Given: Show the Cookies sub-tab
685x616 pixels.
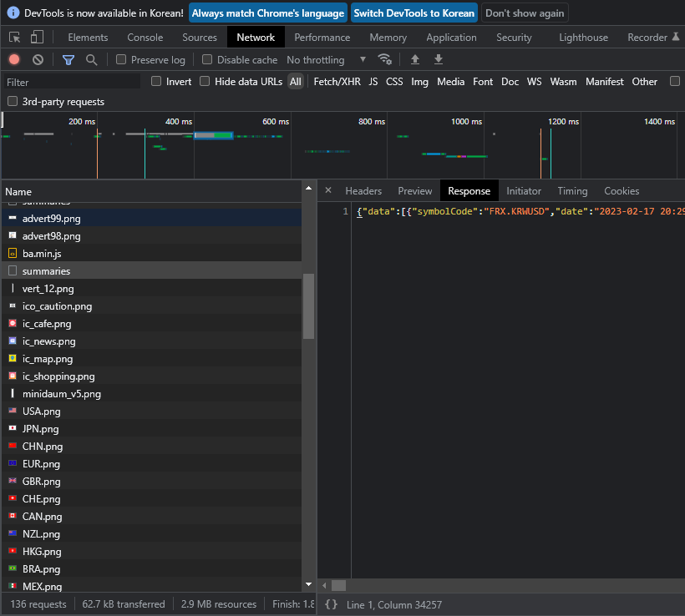Looking at the screenshot, I should (622, 191).
